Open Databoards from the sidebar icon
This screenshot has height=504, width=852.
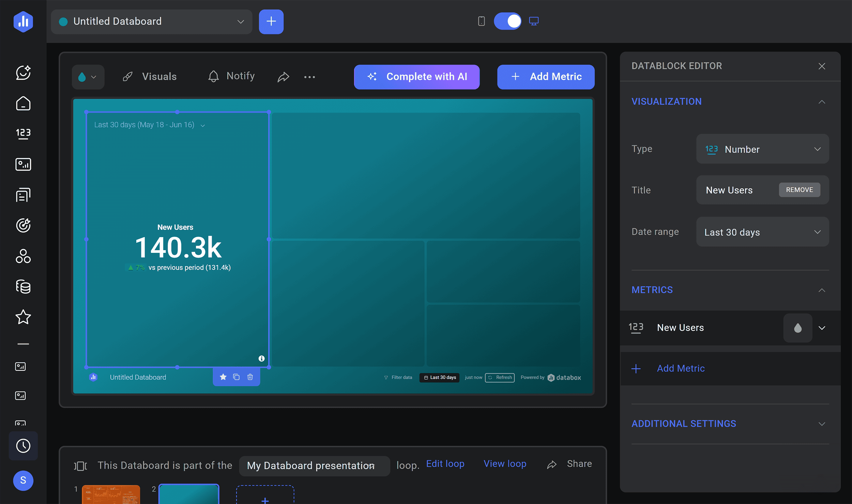pos(23,164)
